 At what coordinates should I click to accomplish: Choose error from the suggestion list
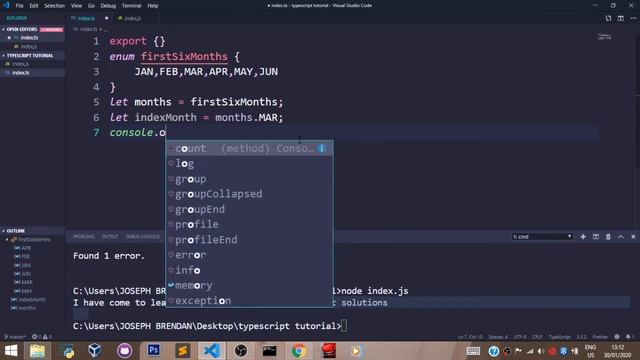pyautogui.click(x=249, y=255)
